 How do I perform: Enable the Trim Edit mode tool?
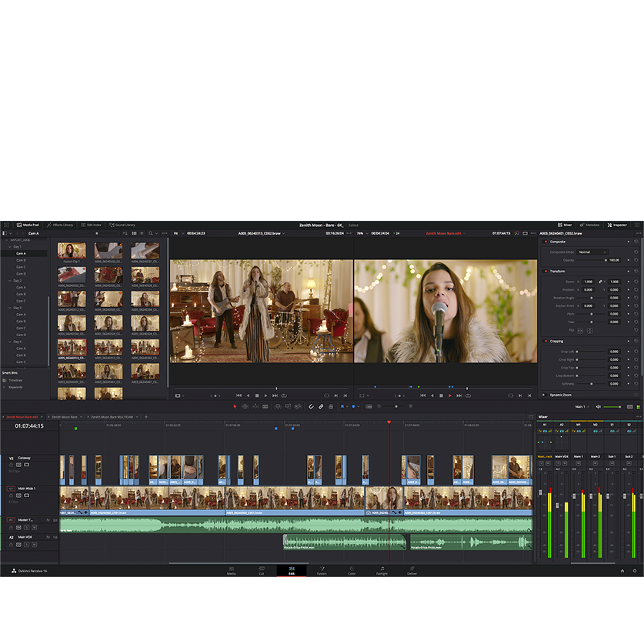pos(245,405)
